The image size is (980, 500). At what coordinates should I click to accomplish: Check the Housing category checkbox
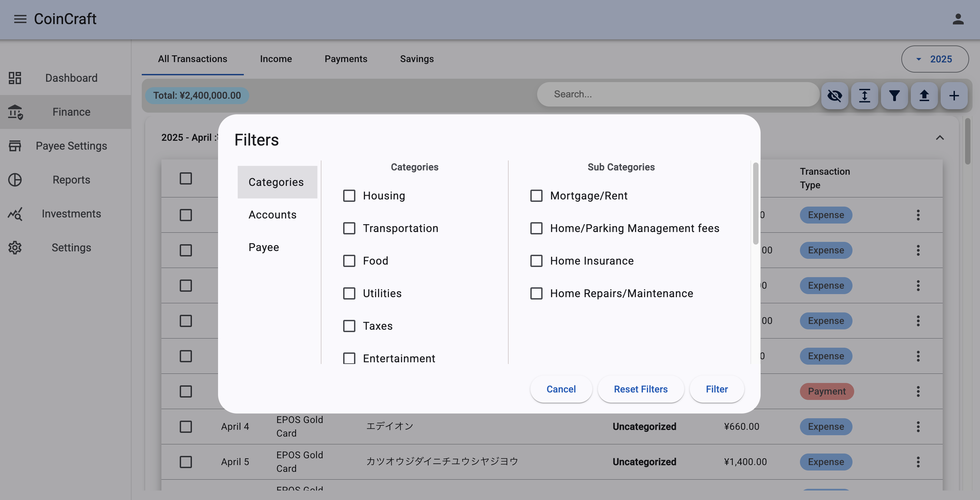coord(349,196)
